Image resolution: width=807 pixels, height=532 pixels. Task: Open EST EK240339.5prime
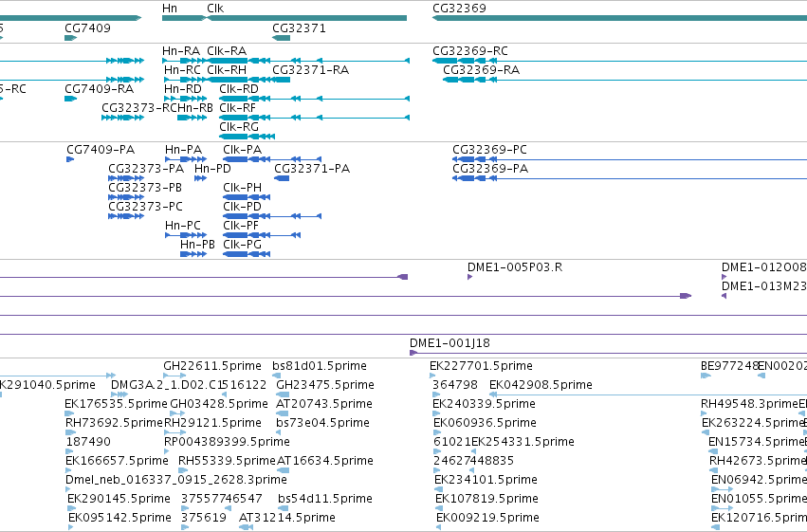click(x=484, y=404)
